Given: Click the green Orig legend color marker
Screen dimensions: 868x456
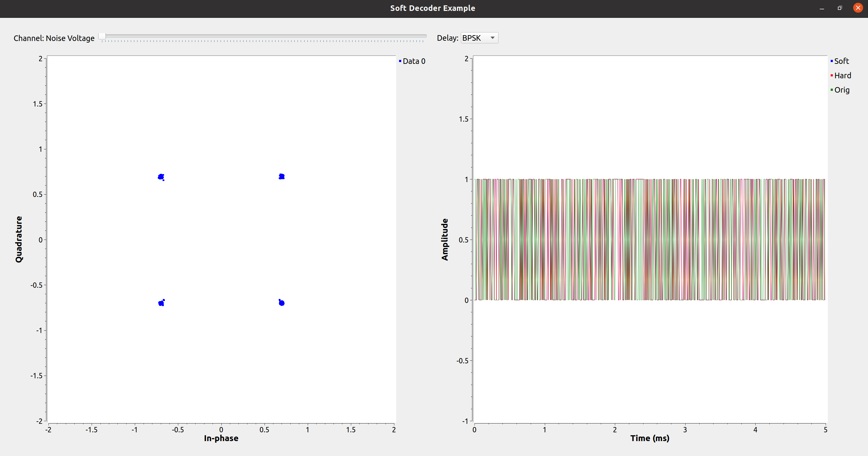Looking at the screenshot, I should pyautogui.click(x=832, y=90).
